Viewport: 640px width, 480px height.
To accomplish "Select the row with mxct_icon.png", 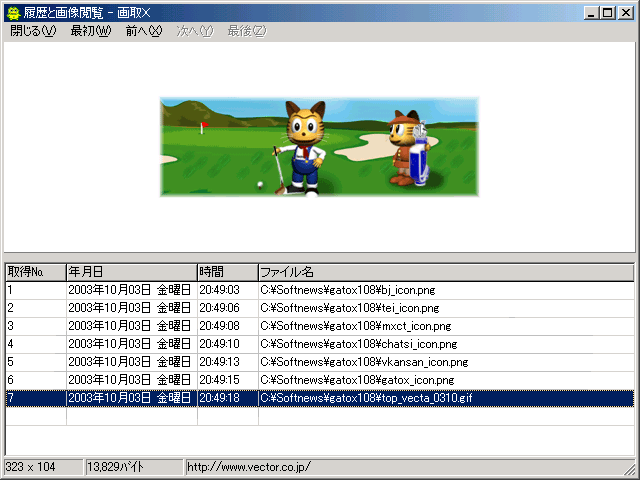I will click(x=320, y=326).
